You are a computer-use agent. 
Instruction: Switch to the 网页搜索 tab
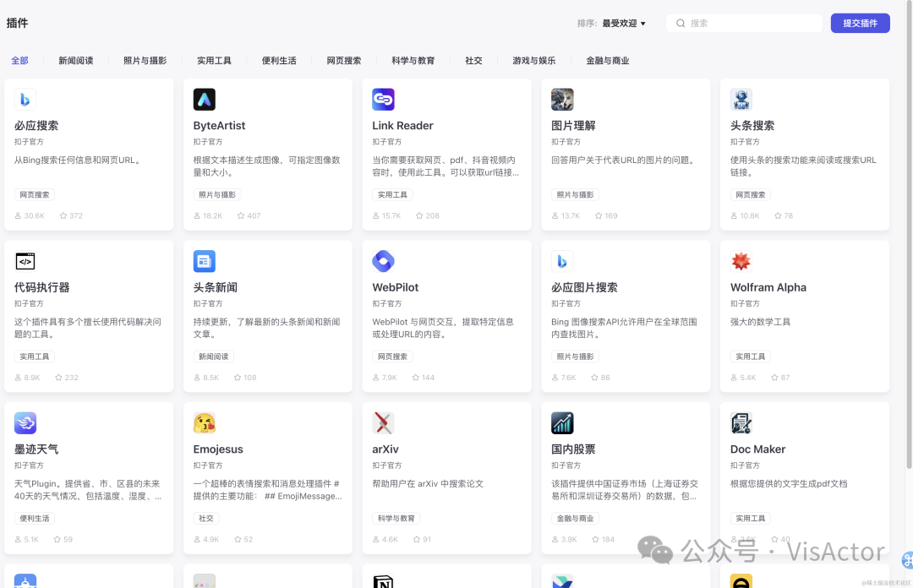[x=343, y=61]
